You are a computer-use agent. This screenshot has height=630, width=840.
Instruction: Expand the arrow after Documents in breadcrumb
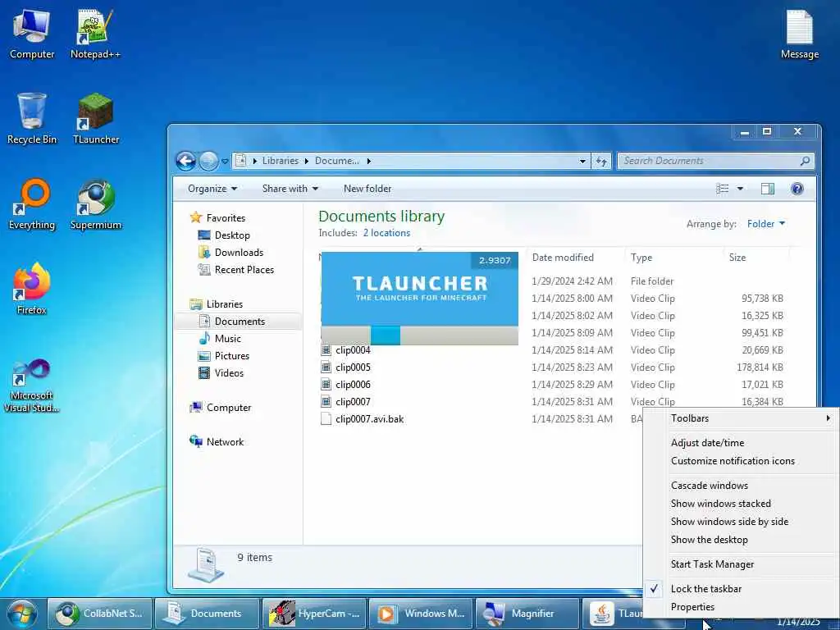[x=368, y=161]
